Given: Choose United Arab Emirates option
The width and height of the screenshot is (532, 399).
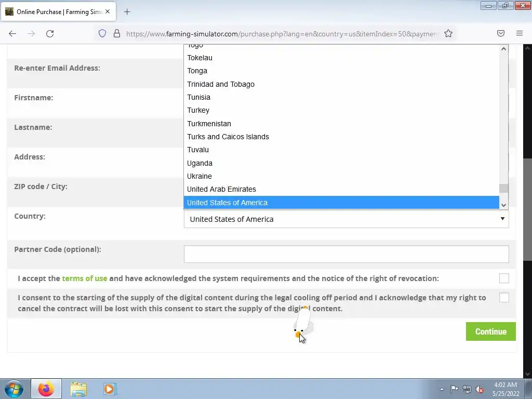Looking at the screenshot, I should [341, 189].
